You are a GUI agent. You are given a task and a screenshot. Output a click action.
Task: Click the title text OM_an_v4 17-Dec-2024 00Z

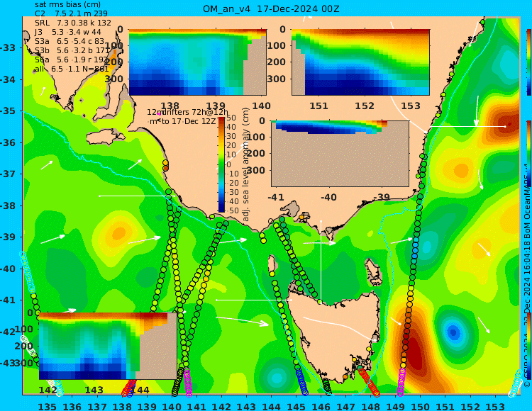271,9
